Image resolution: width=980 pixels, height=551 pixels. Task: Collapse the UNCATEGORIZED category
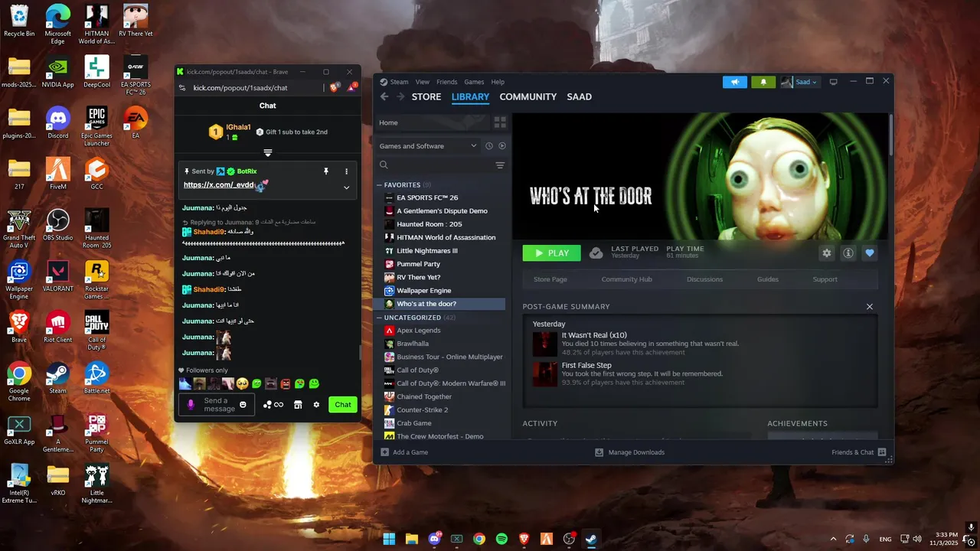point(379,318)
